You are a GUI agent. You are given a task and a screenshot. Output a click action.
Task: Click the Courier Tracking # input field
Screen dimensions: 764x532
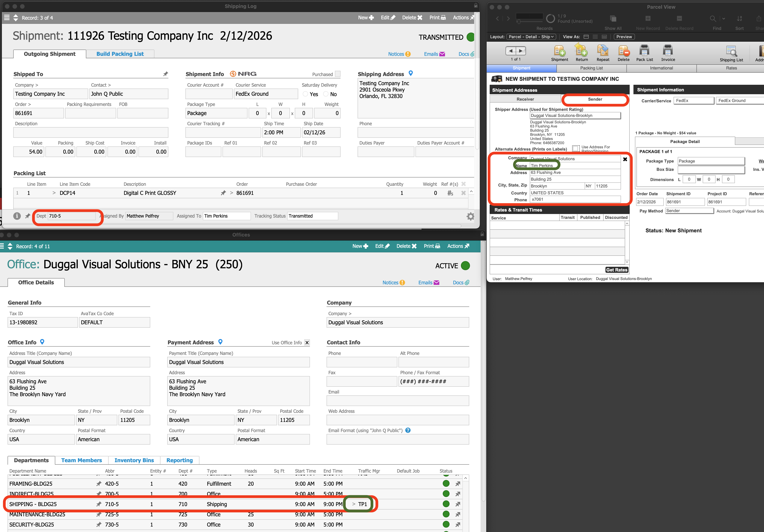pyautogui.click(x=223, y=132)
